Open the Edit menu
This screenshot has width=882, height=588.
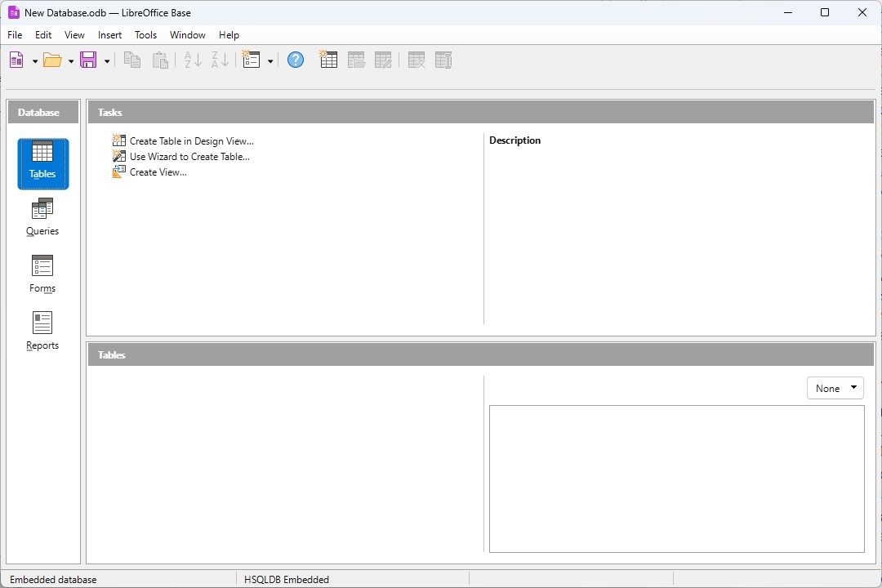[43, 35]
